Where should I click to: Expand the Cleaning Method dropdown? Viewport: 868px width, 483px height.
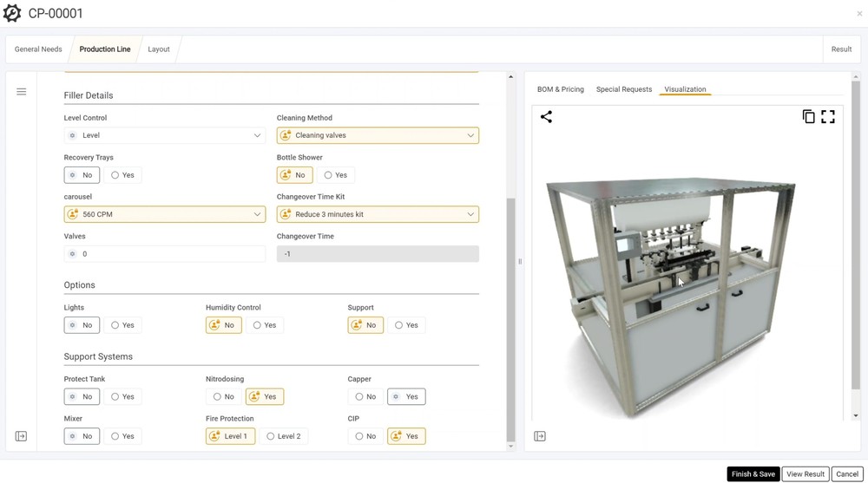(378, 136)
